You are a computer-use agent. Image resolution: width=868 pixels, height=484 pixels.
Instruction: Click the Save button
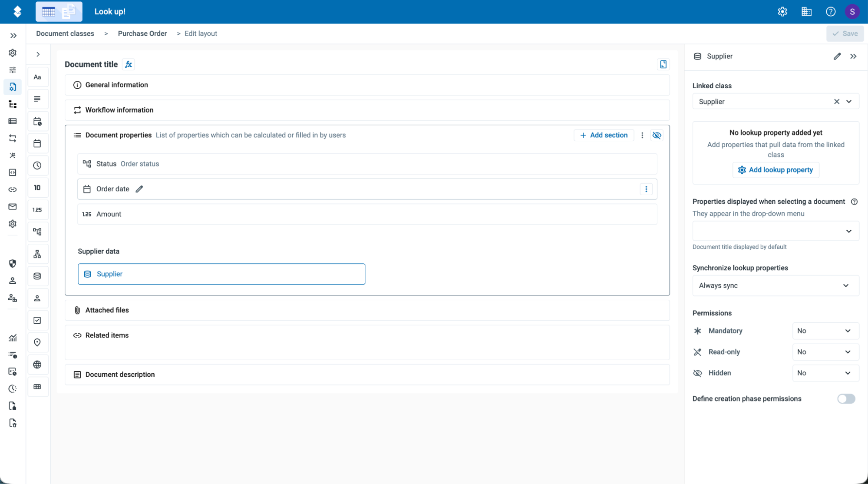point(845,33)
